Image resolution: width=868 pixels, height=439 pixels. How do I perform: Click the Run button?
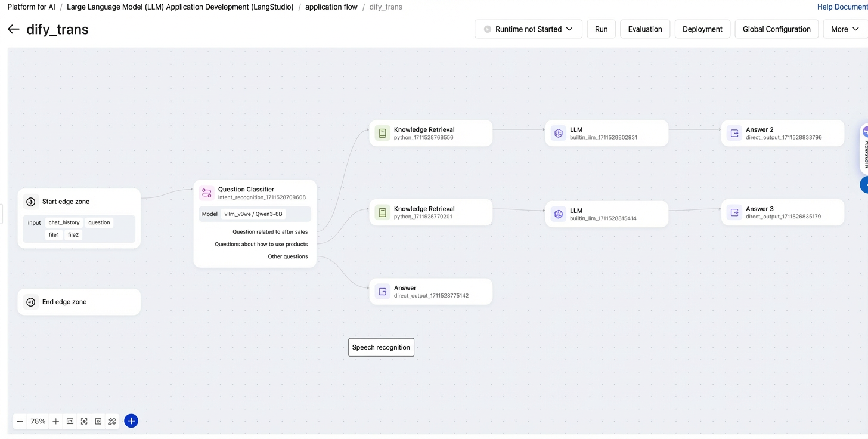coord(602,29)
